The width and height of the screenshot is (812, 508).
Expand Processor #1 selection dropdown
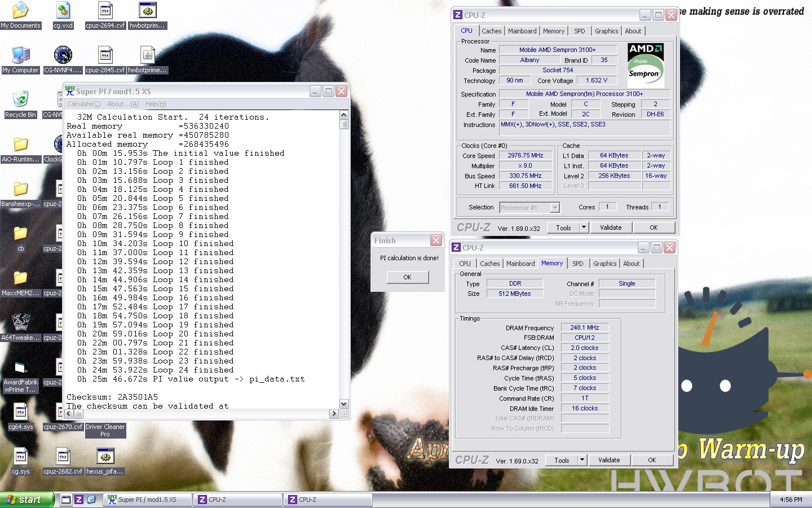[555, 208]
